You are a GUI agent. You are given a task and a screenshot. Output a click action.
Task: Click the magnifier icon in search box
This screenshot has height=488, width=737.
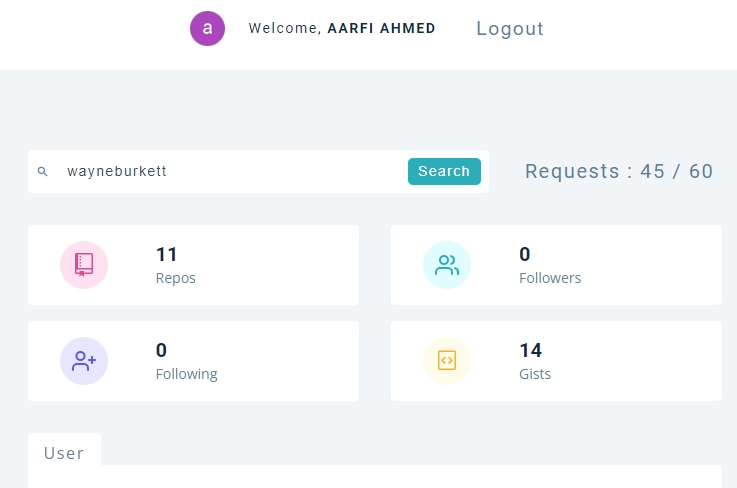[x=42, y=172]
